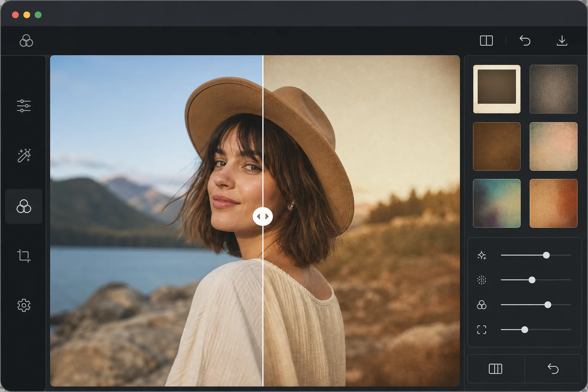
Task: Click the grain dotted-circle icon
Action: (x=482, y=280)
